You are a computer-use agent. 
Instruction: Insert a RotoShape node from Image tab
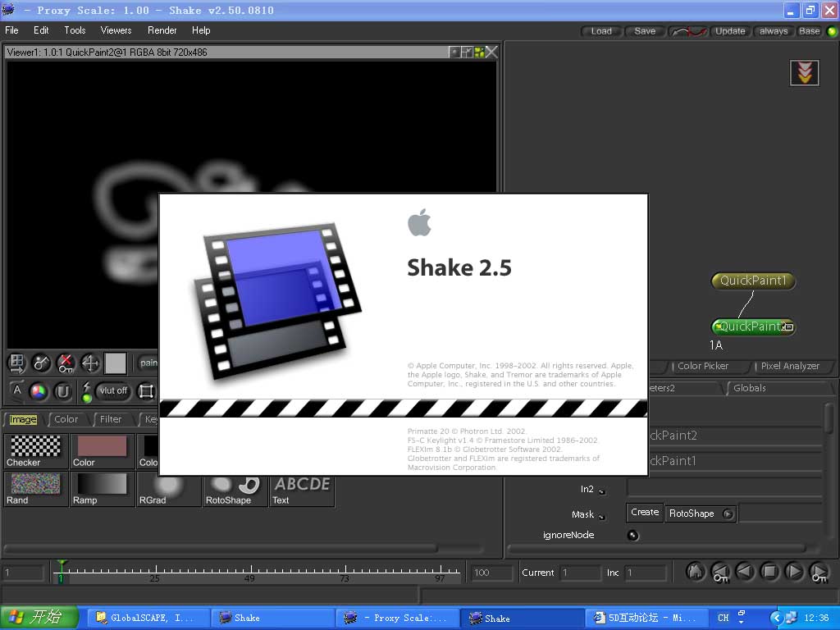pos(235,491)
